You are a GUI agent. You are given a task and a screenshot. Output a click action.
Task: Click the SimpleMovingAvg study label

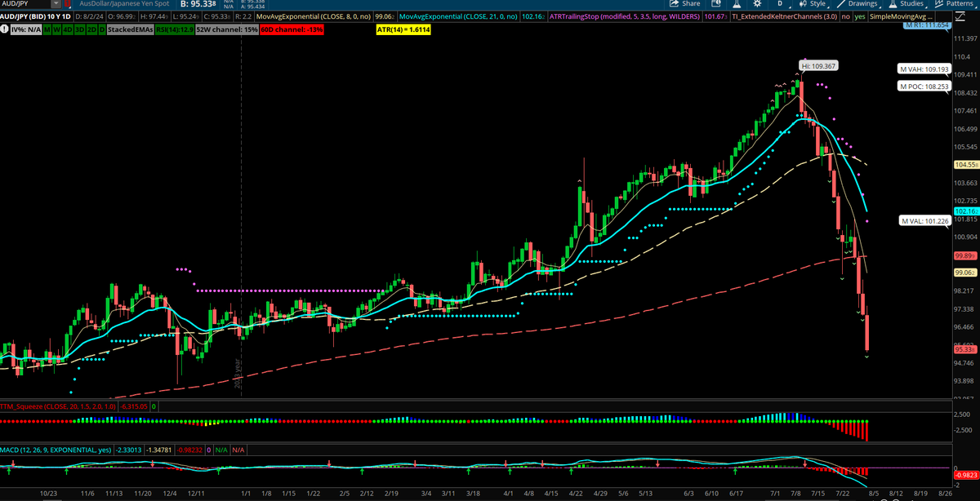[899, 16]
